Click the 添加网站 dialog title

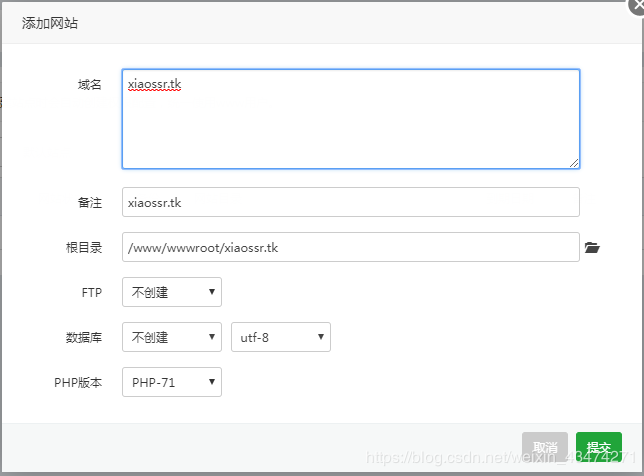coord(50,23)
